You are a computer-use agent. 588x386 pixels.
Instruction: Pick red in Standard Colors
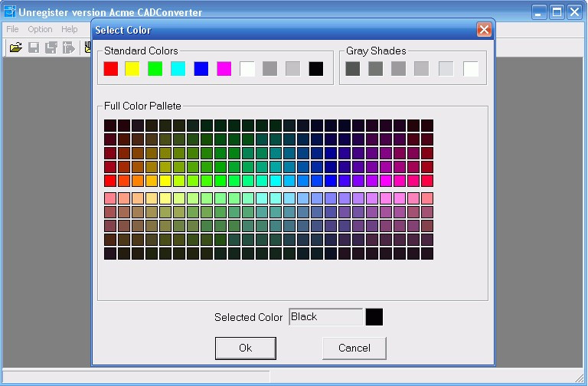(110, 69)
